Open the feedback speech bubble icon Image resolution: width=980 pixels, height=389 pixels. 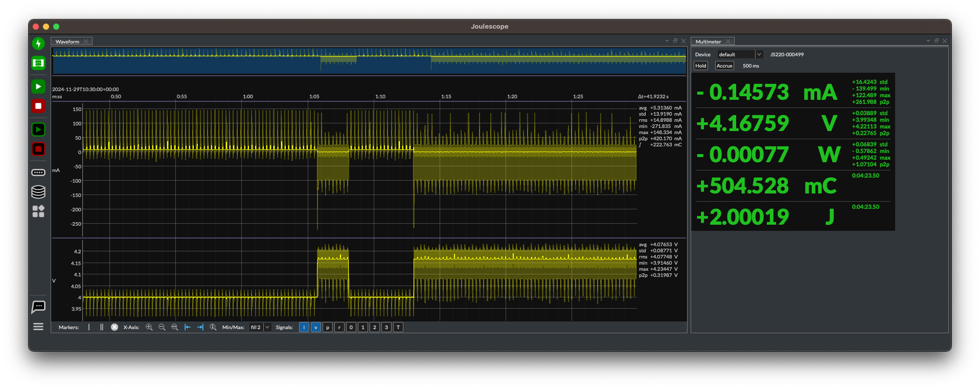tap(38, 307)
